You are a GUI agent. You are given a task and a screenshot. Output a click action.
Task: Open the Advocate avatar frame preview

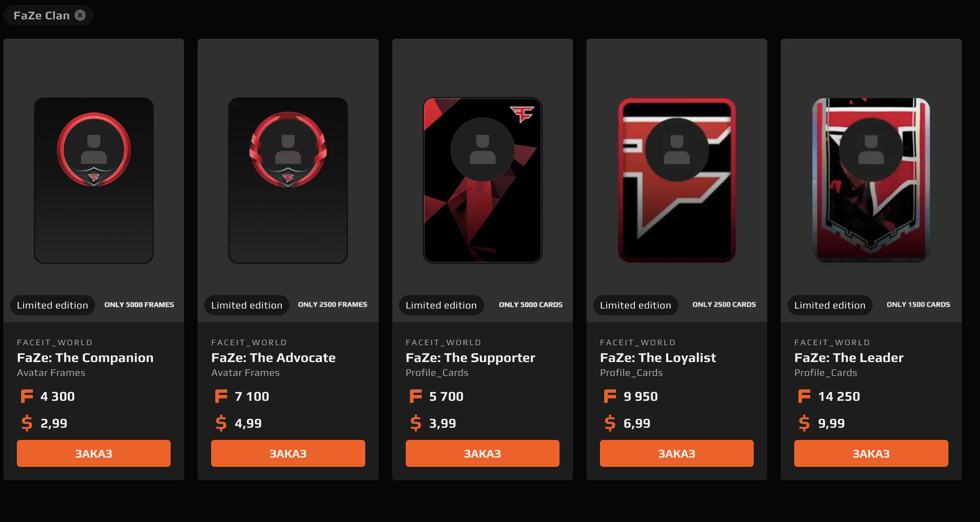288,180
